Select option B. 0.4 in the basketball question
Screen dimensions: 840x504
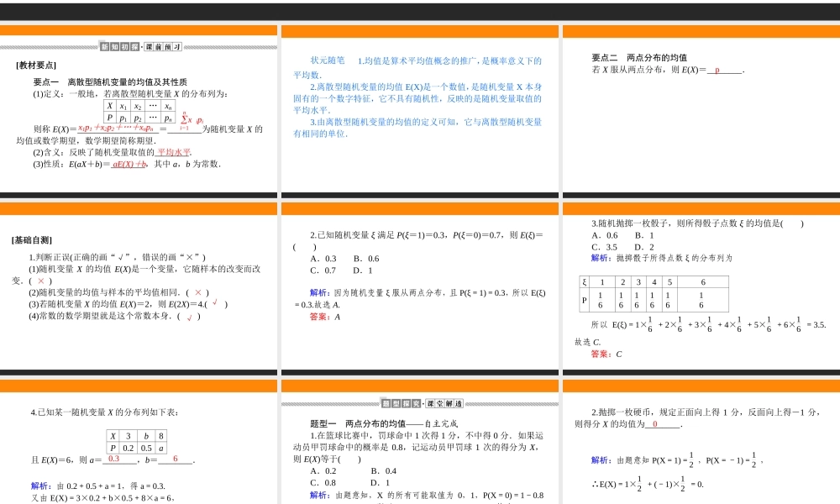[384, 470]
